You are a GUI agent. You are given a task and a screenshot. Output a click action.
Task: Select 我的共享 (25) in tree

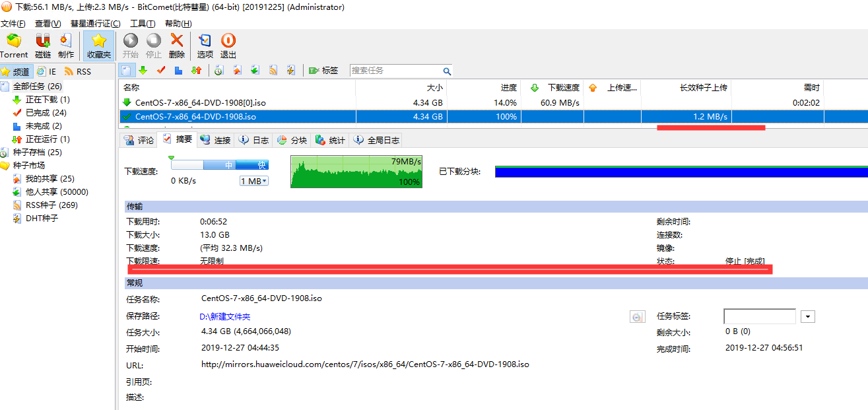point(50,179)
